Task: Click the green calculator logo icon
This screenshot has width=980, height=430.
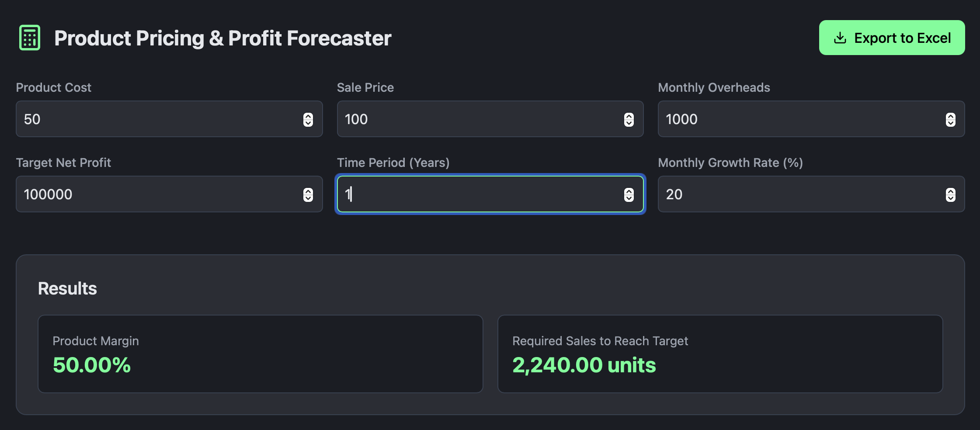Action: pyautogui.click(x=30, y=38)
